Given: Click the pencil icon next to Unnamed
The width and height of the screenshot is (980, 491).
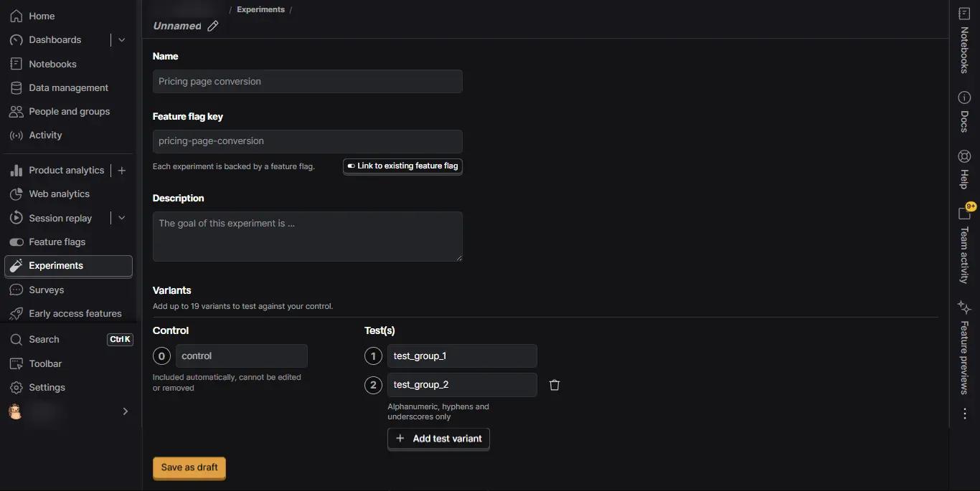Looking at the screenshot, I should point(212,26).
